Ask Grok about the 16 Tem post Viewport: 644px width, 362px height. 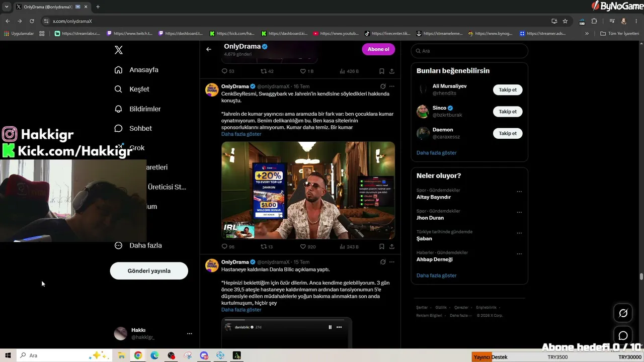point(383,86)
